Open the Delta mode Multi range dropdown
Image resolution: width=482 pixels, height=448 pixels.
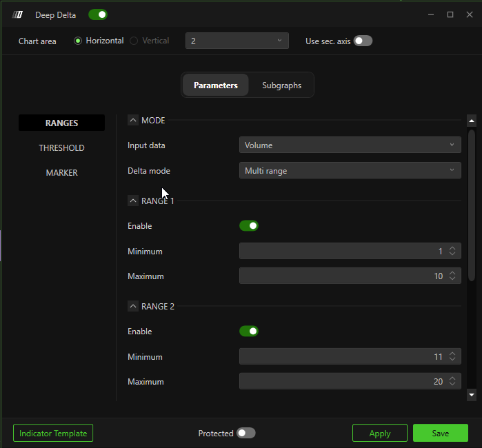click(x=350, y=170)
